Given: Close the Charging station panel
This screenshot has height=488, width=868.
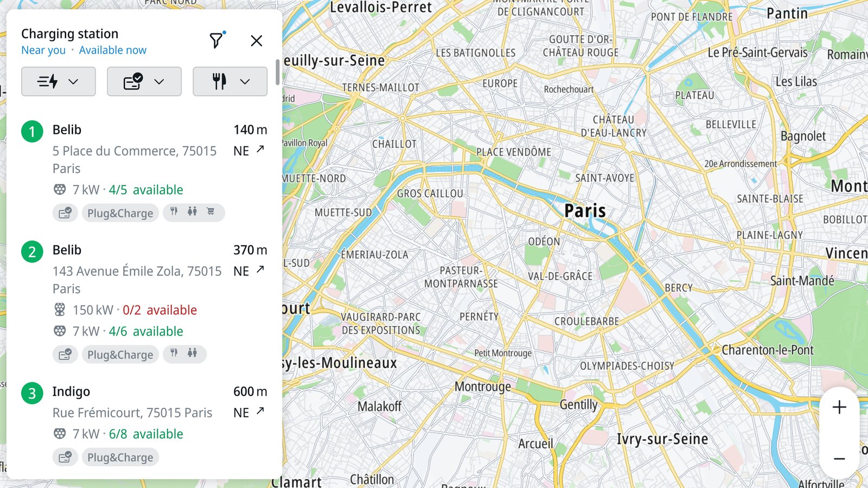Looking at the screenshot, I should coord(257,41).
